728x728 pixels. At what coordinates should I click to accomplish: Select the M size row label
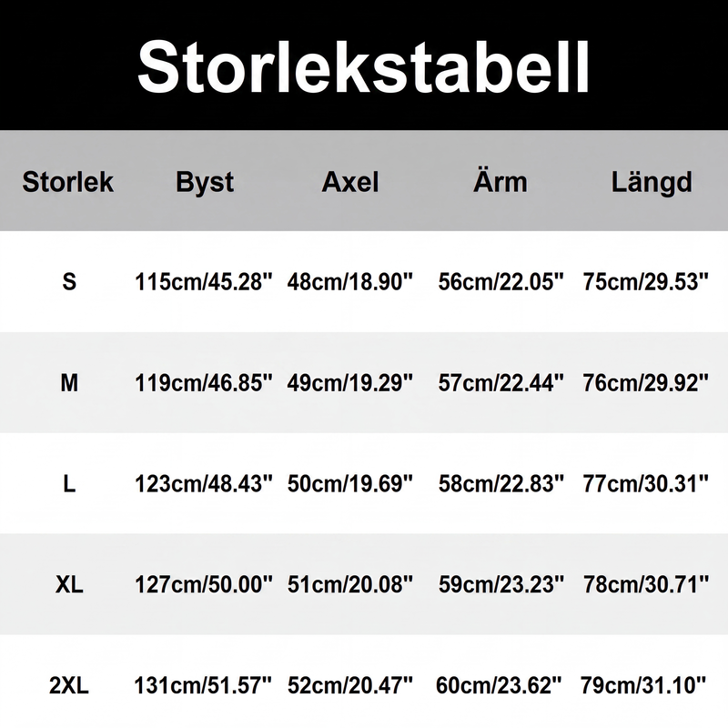click(x=69, y=383)
